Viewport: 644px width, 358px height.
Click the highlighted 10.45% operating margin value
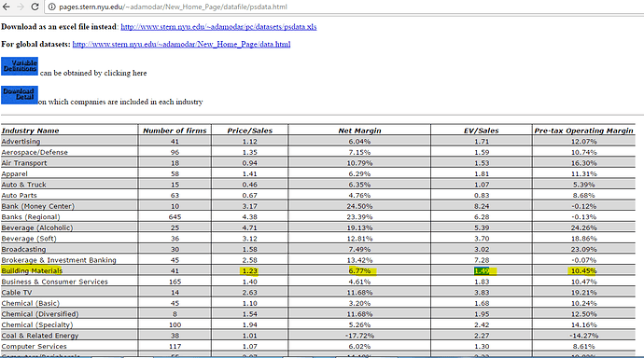(x=583, y=271)
